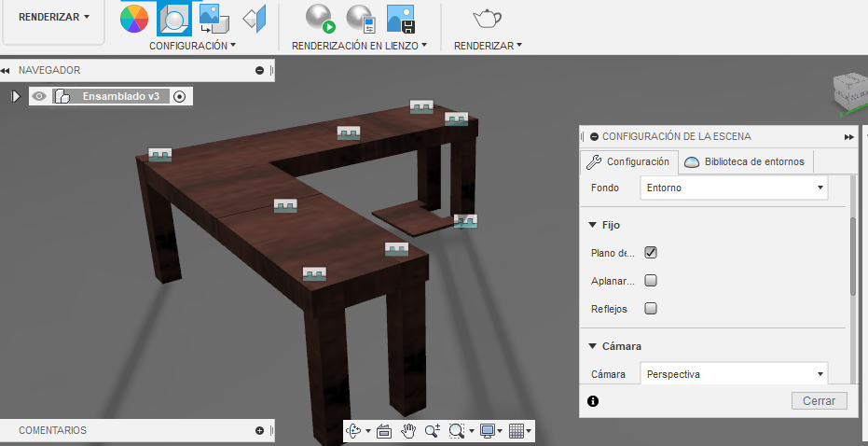Select the Orbit navigation tool
The width and height of the screenshot is (868, 446).
[353, 430]
